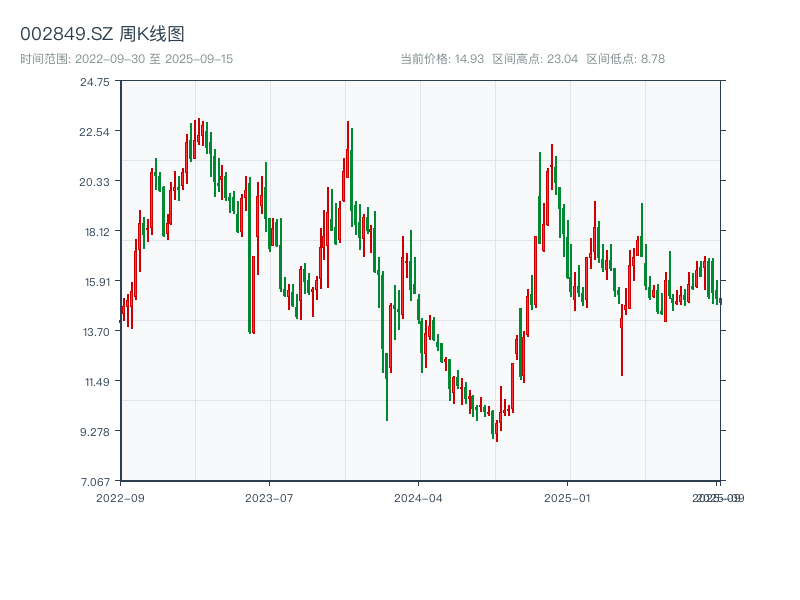This screenshot has width=800, height=600.
Task: Click the x-axis label 2022-09
Action: 120,498
